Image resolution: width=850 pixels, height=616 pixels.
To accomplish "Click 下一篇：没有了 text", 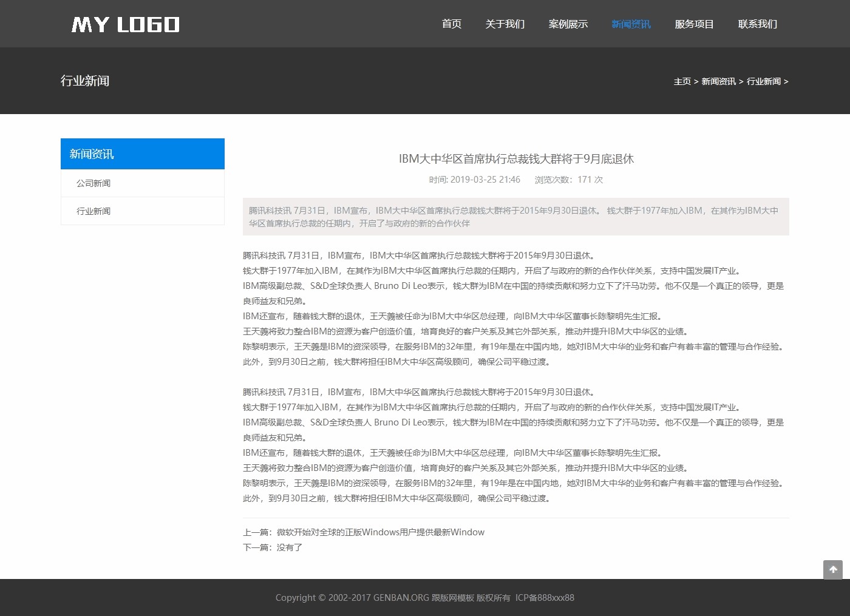I will (273, 547).
